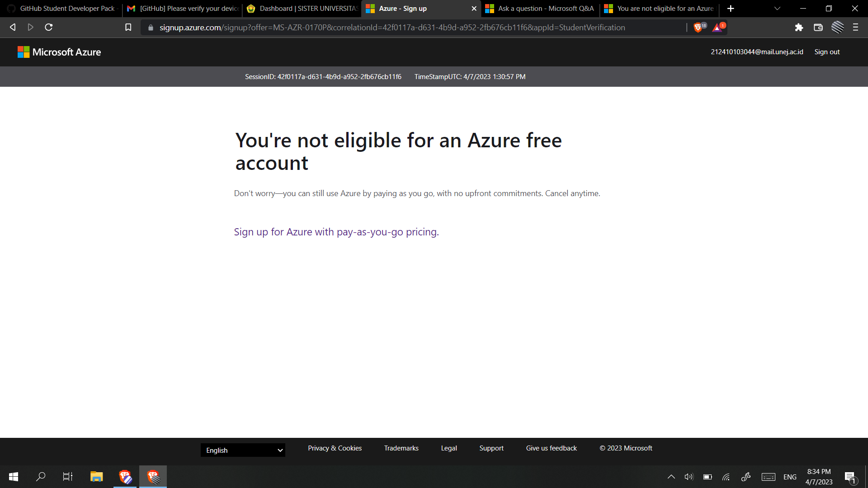This screenshot has width=868, height=488.
Task: Open the Brave Wallet icon
Action: click(x=818, y=28)
